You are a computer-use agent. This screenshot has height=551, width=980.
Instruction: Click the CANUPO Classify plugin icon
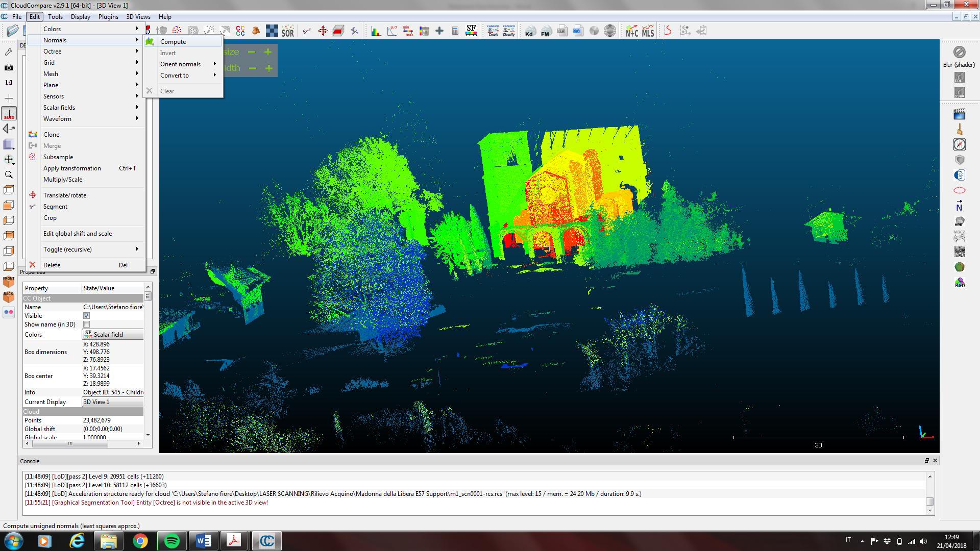(508, 31)
